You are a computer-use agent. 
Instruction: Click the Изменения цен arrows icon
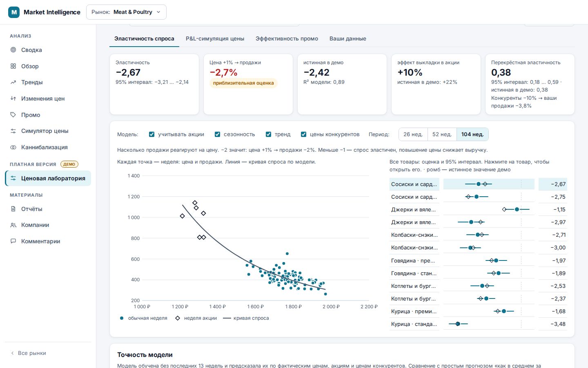[x=13, y=99]
